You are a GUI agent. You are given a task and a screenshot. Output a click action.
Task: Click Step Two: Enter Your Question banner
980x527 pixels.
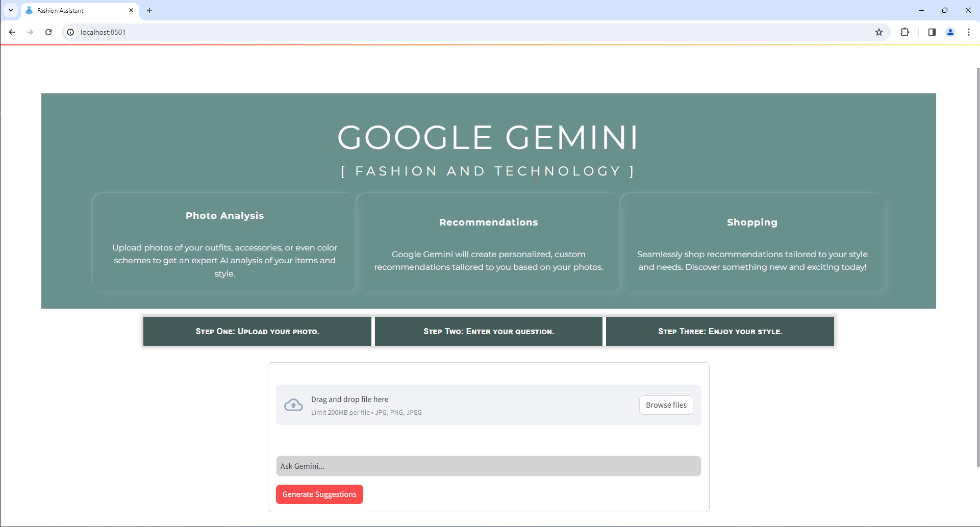coord(489,332)
